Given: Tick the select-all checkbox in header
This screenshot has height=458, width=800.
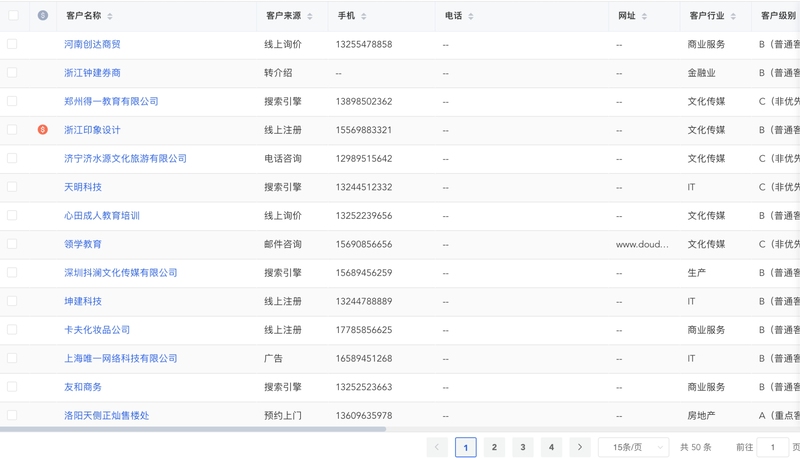Looking at the screenshot, I should point(13,15).
